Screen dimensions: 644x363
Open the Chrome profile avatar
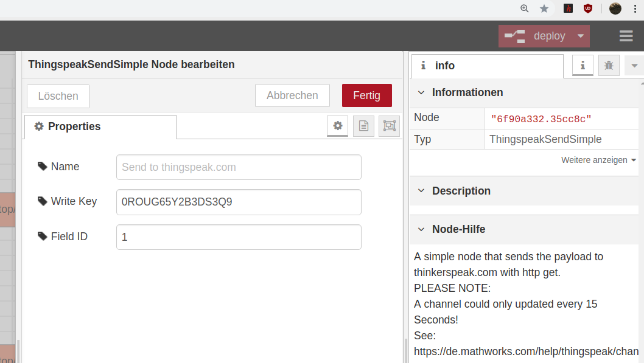point(615,9)
